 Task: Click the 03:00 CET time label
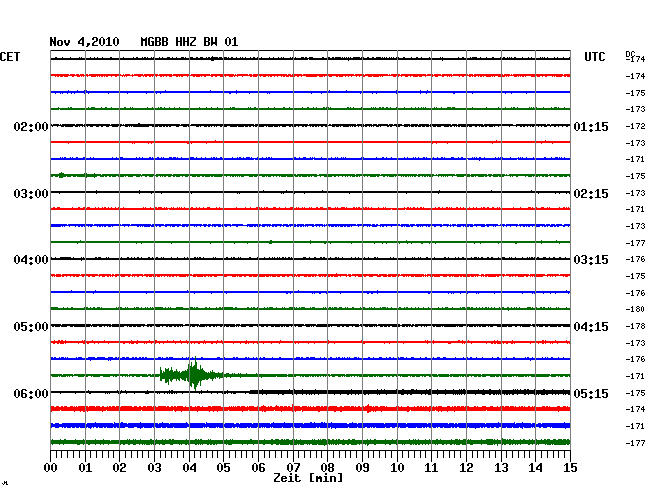(31, 194)
